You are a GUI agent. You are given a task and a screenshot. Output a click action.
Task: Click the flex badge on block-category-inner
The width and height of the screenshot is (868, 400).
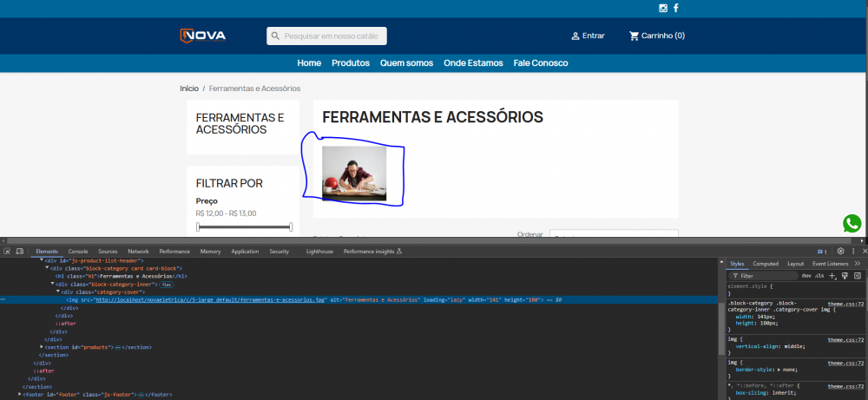click(166, 285)
